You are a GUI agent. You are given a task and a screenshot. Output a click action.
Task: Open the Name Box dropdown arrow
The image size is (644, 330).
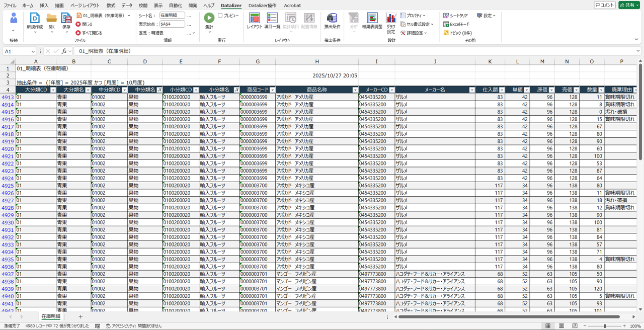pos(33,51)
